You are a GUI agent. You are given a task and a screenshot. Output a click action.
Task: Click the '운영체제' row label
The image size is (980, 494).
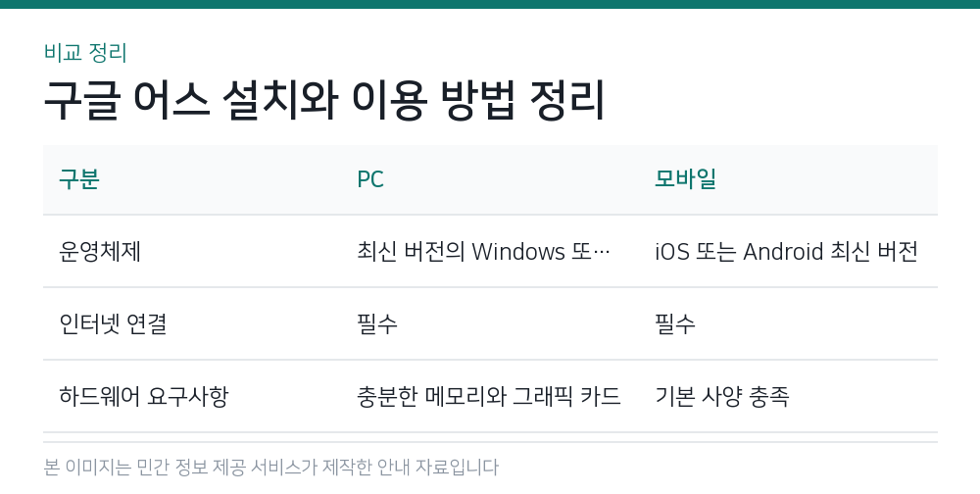[99, 252]
